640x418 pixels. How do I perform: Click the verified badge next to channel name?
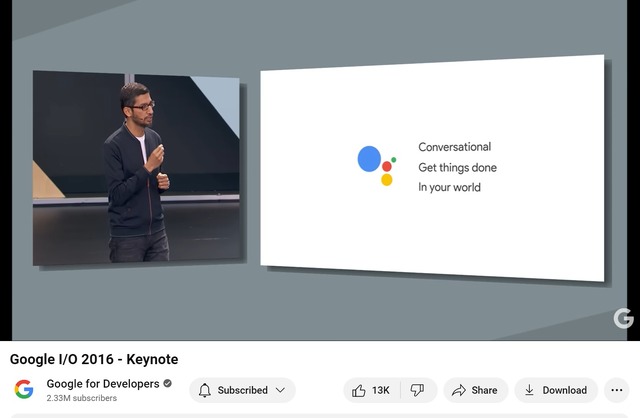click(167, 383)
